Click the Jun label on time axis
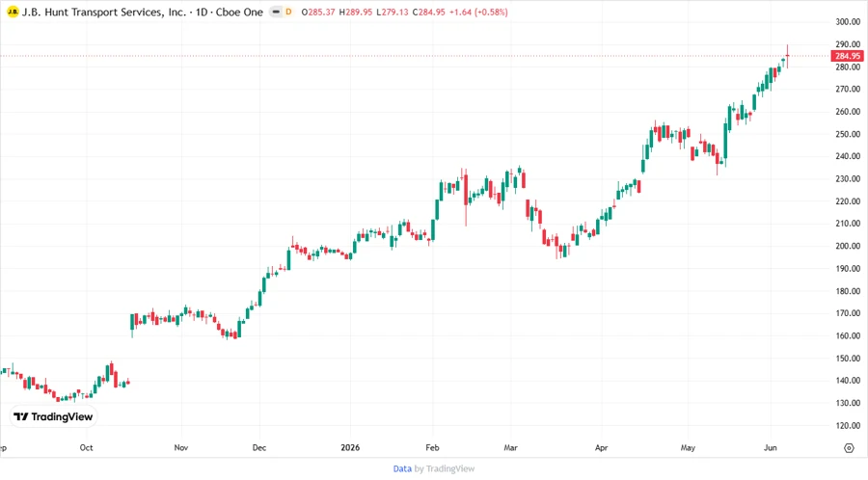Screen dimensions: 868x480 point(770,447)
